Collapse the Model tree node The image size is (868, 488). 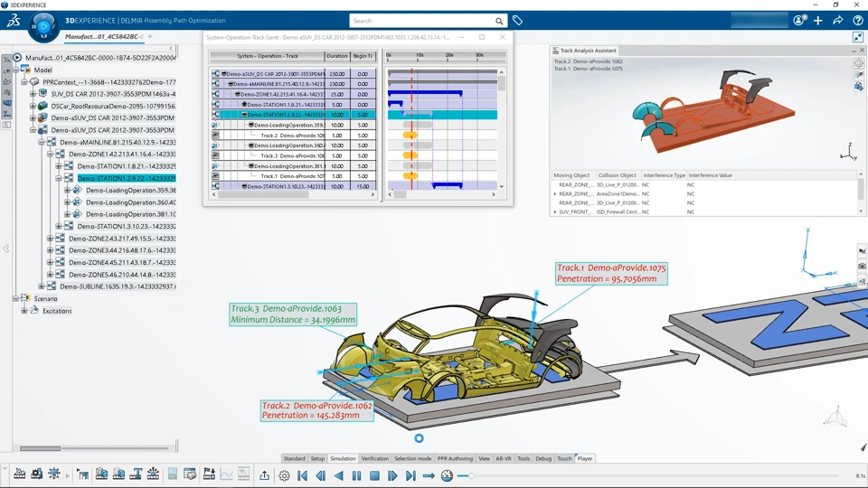[15, 70]
